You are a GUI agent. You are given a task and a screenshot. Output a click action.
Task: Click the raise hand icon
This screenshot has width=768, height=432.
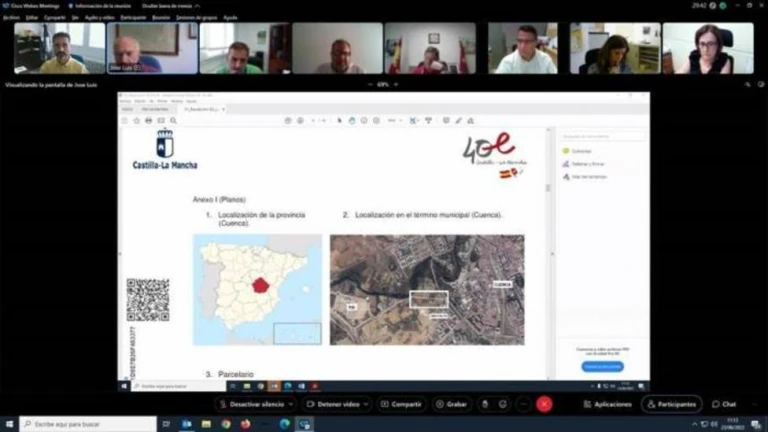click(x=485, y=404)
